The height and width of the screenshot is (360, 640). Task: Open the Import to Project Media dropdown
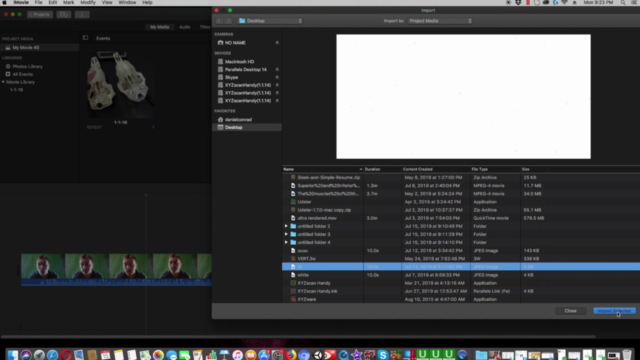tap(440, 21)
